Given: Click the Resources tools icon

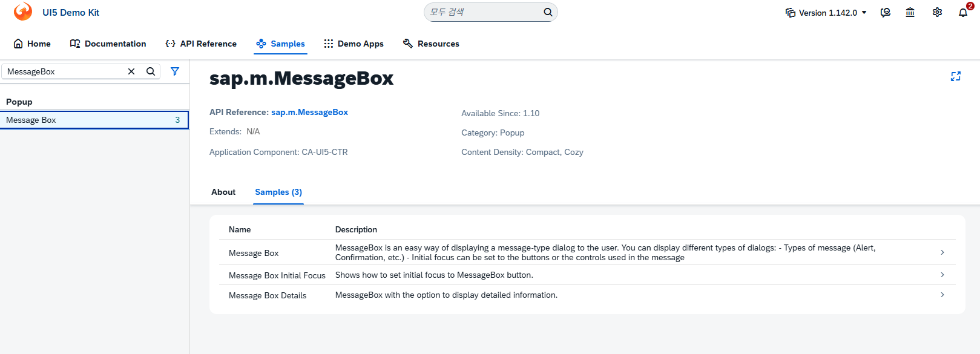Looking at the screenshot, I should tap(408, 44).
